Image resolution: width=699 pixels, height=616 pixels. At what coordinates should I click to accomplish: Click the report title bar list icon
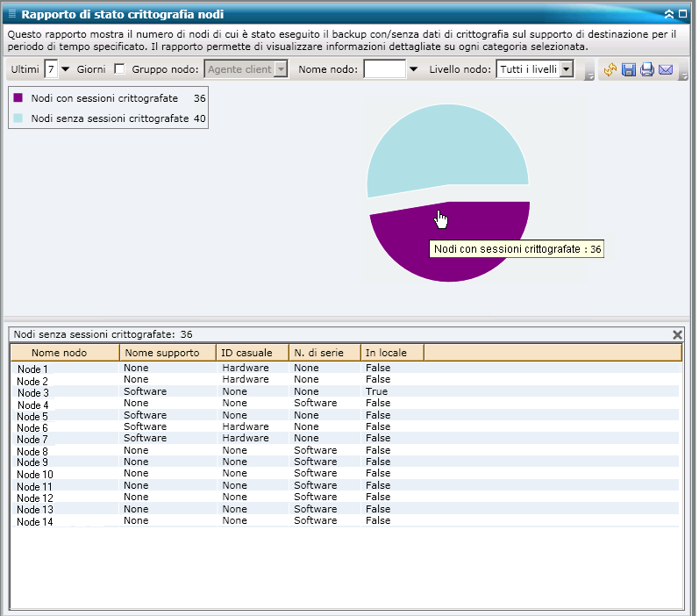tap(11, 14)
